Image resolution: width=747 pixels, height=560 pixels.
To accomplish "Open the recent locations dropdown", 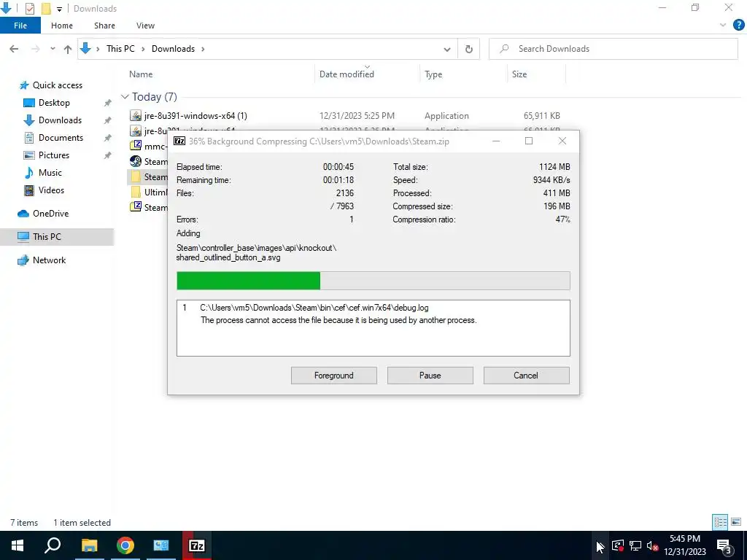I will [53, 49].
